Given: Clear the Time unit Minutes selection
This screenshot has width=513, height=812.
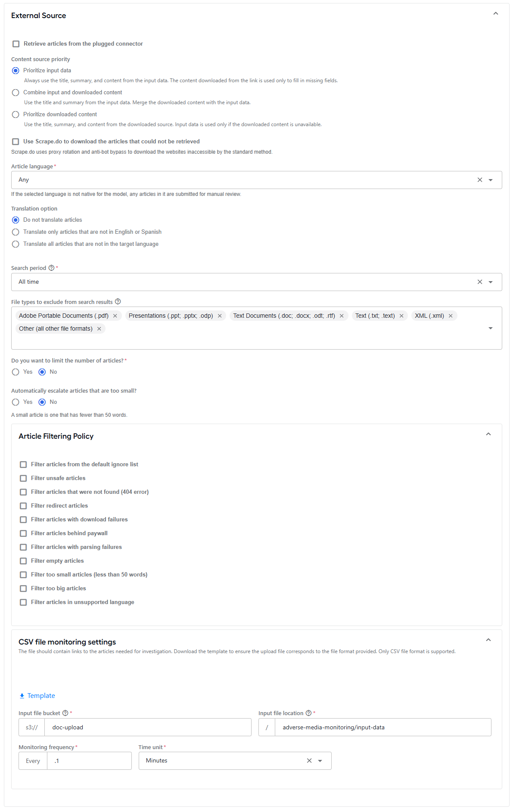Looking at the screenshot, I should tap(309, 761).
